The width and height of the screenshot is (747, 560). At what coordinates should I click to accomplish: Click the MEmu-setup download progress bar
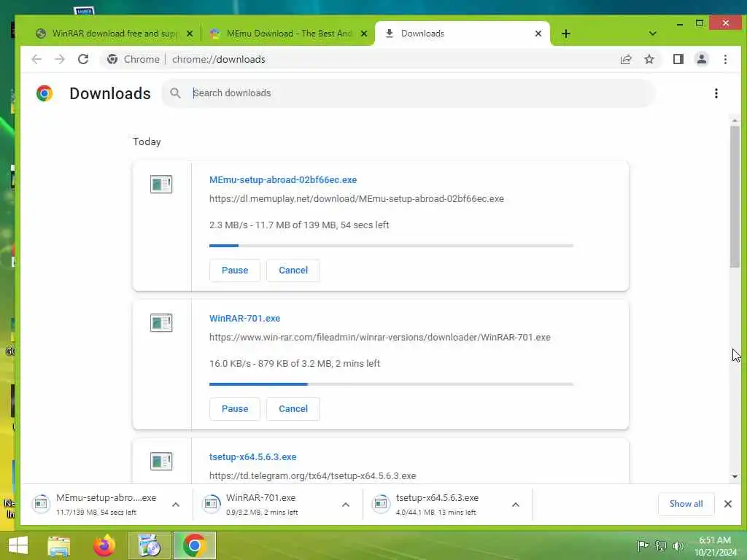tap(391, 246)
